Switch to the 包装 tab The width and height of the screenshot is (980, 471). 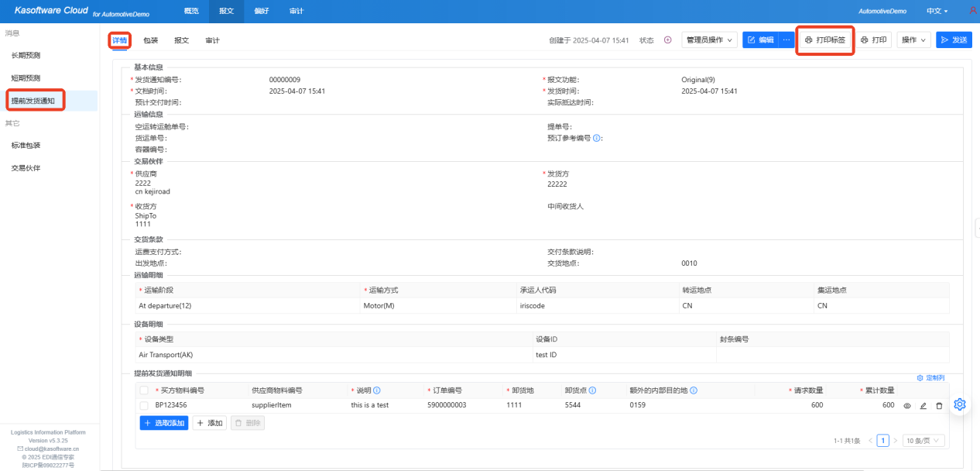150,40
